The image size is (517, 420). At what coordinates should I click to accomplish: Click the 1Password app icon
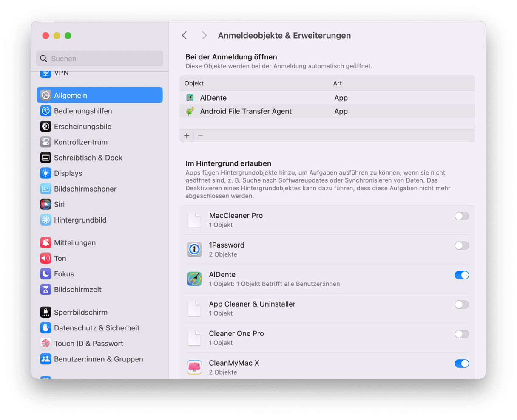(194, 249)
